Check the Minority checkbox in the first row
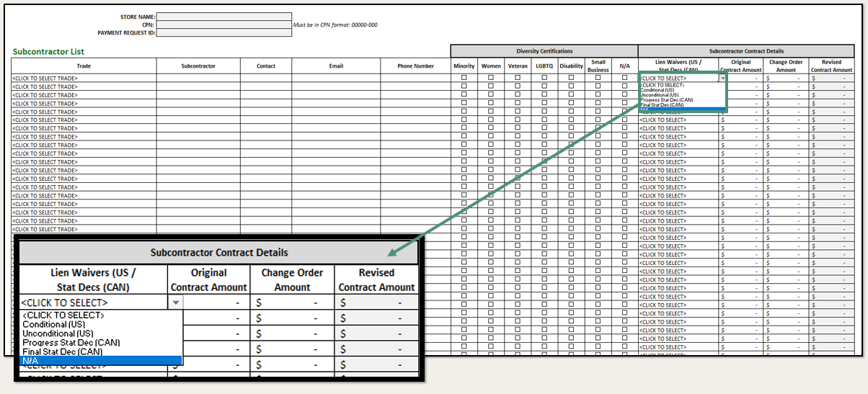The image size is (868, 394). (x=464, y=78)
